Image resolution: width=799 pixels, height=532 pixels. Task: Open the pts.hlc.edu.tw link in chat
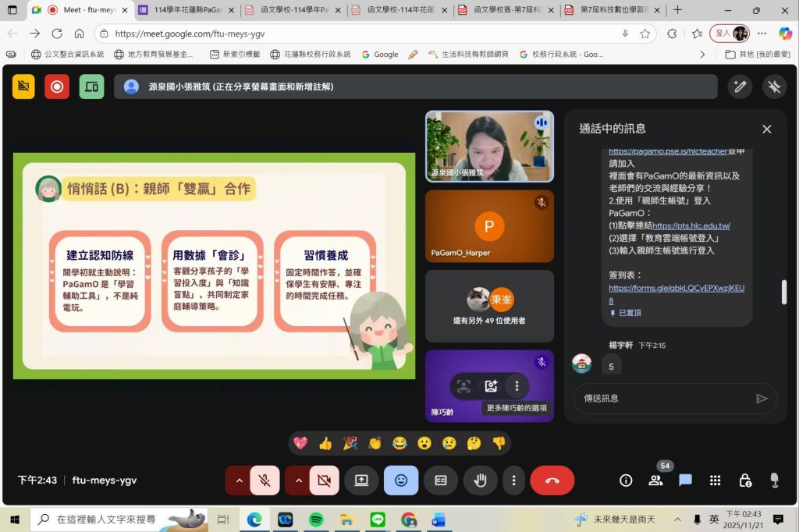click(x=691, y=226)
